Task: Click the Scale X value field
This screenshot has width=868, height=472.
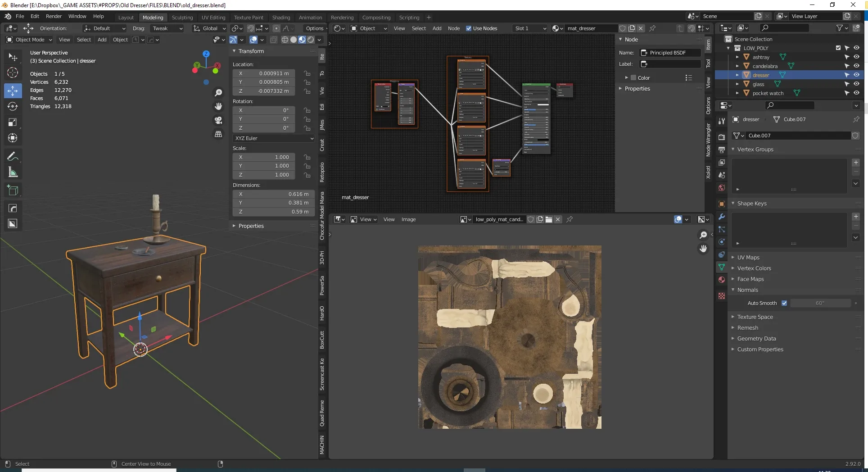Action: pyautogui.click(x=263, y=157)
